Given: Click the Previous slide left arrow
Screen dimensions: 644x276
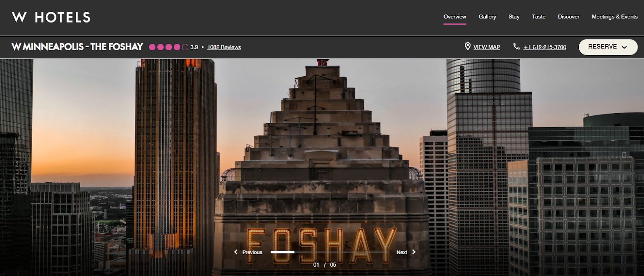Looking at the screenshot, I should (236, 252).
